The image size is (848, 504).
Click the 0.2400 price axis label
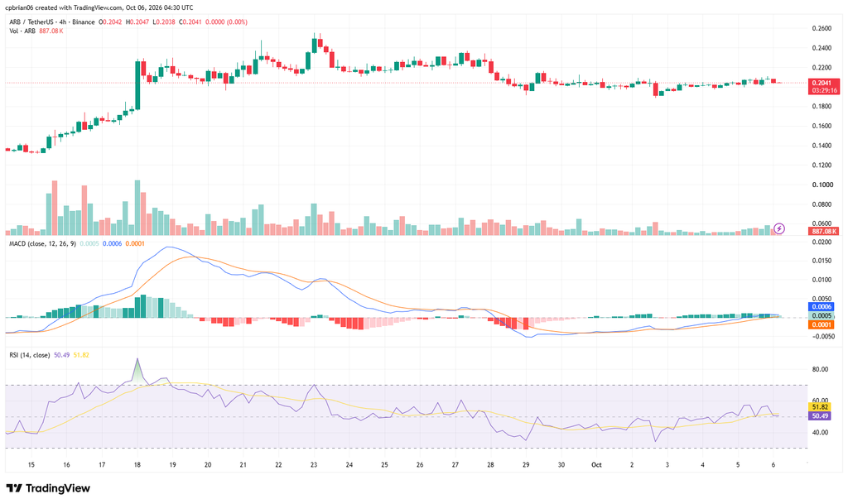[821, 48]
